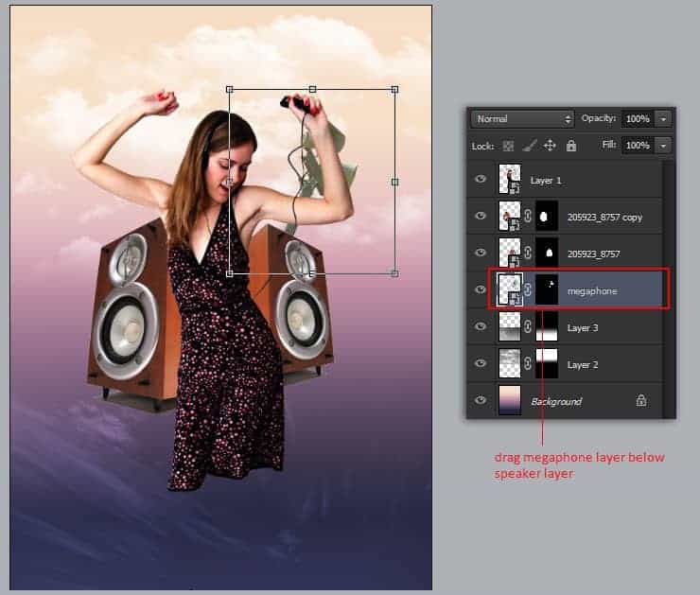This screenshot has width=700, height=595.
Task: Click top-right transform handle on canvas
Action: point(394,89)
